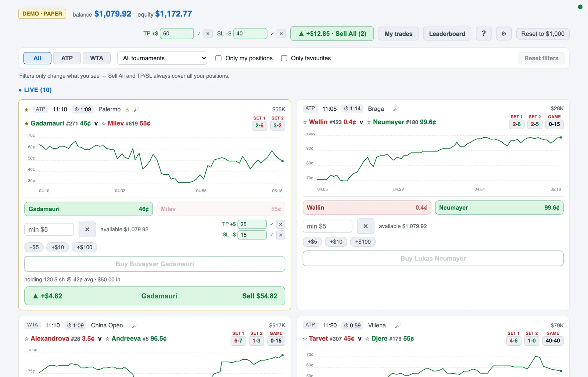Open the magnifier icon next to China Open
The height and width of the screenshot is (377, 588).
click(135, 326)
